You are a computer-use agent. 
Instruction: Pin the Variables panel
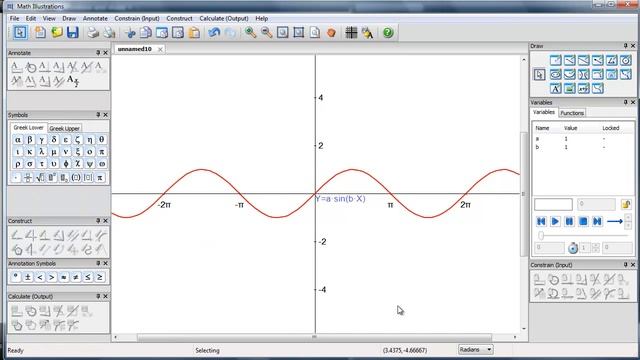coord(625,102)
